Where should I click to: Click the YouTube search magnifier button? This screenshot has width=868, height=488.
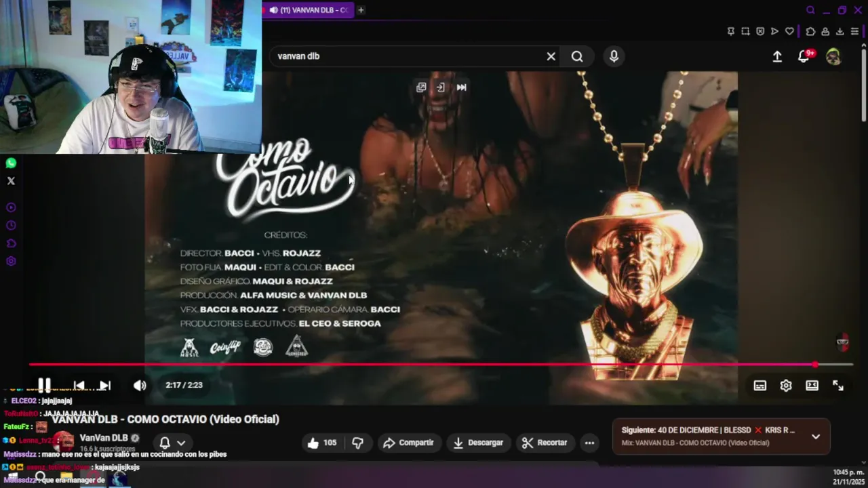577,56
